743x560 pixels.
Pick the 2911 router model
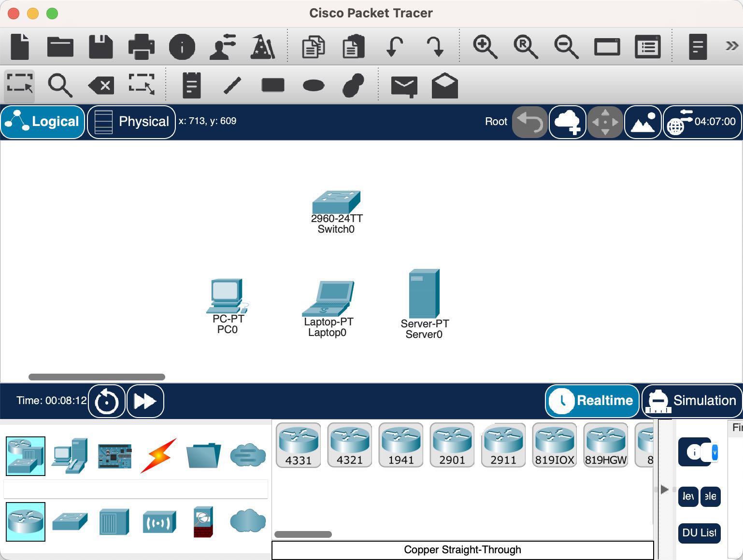(x=503, y=445)
